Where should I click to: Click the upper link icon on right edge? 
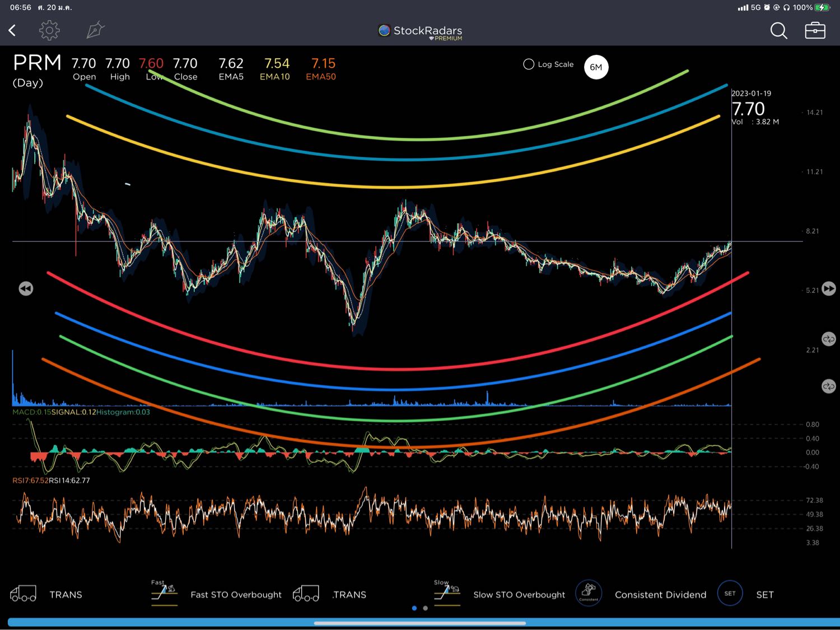coord(828,339)
